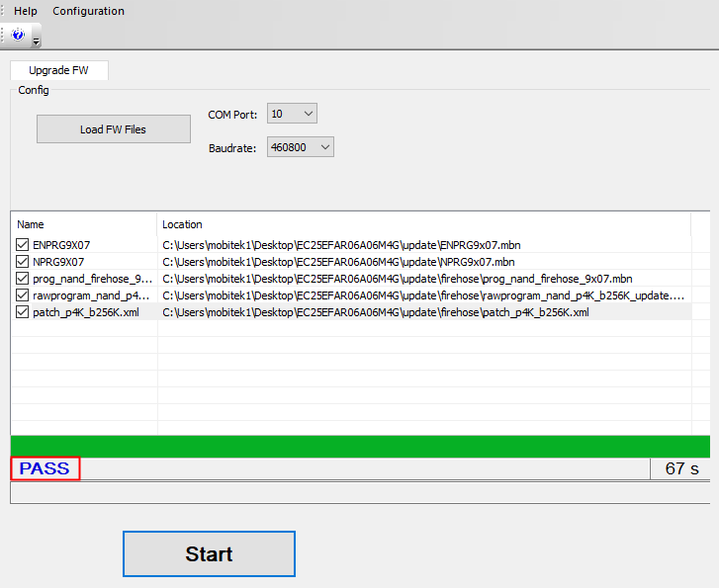This screenshot has width=719, height=588.
Task: Open the toolbar options overflow arrow
Action: [37, 41]
